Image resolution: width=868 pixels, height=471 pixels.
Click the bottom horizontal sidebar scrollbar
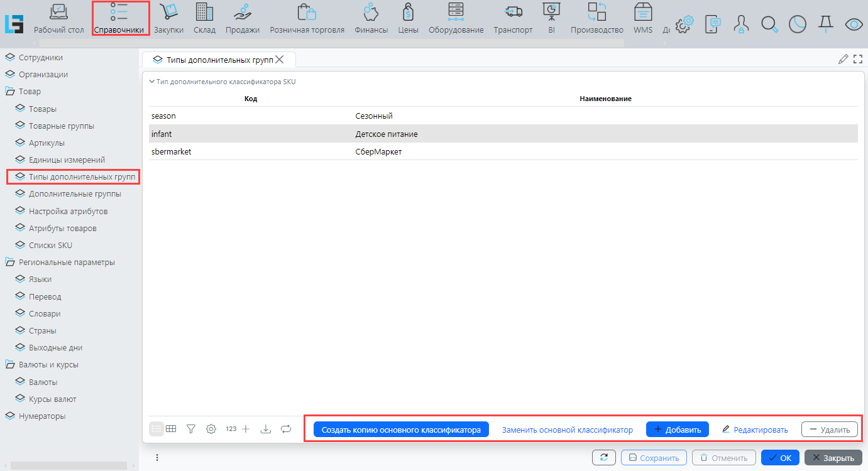tap(69, 465)
